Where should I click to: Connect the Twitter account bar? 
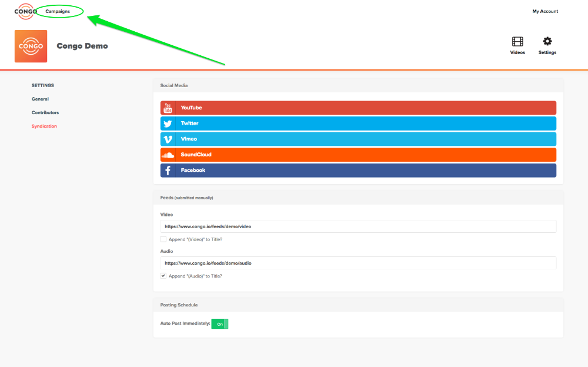[x=358, y=124]
